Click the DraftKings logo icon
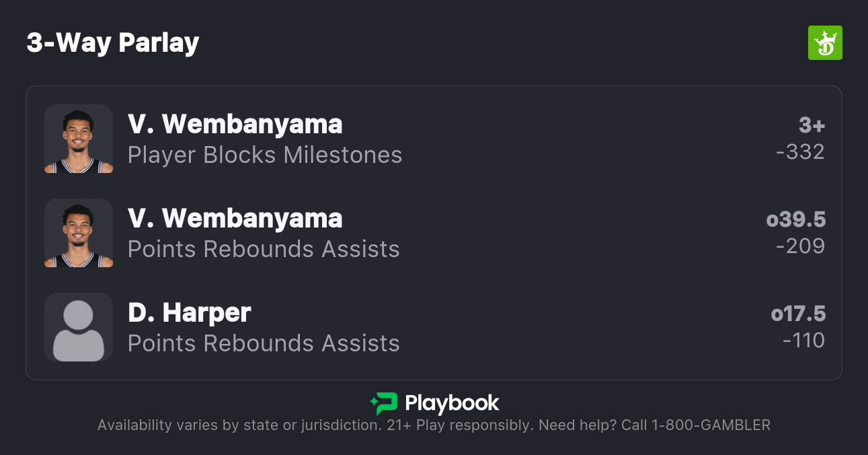The width and height of the screenshot is (868, 455). click(825, 43)
